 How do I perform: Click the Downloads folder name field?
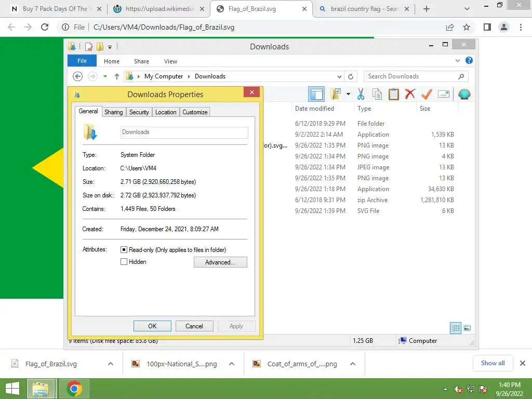pyautogui.click(x=184, y=132)
